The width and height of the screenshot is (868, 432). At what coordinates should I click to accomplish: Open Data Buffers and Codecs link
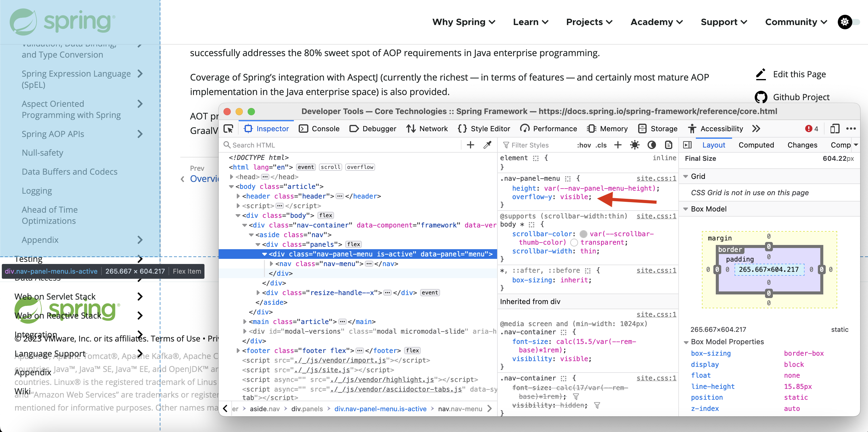pyautogui.click(x=69, y=172)
